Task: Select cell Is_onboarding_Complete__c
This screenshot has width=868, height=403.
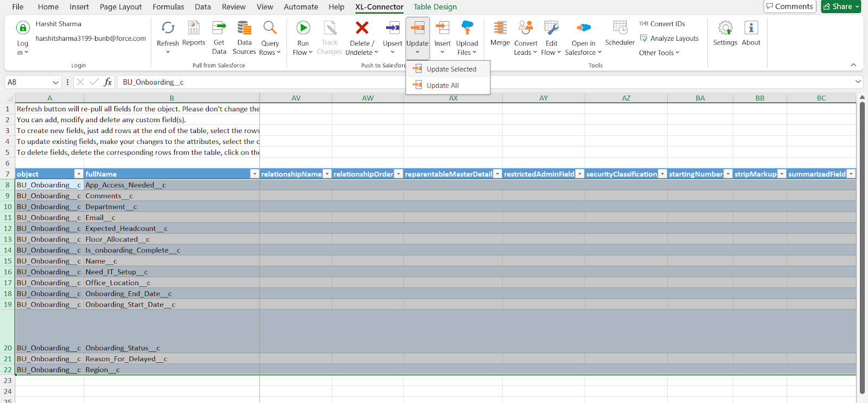Action: coord(171,250)
